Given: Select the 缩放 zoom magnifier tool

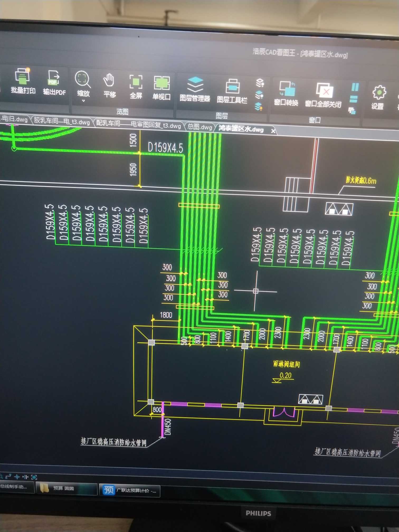Looking at the screenshot, I should click(x=83, y=83).
